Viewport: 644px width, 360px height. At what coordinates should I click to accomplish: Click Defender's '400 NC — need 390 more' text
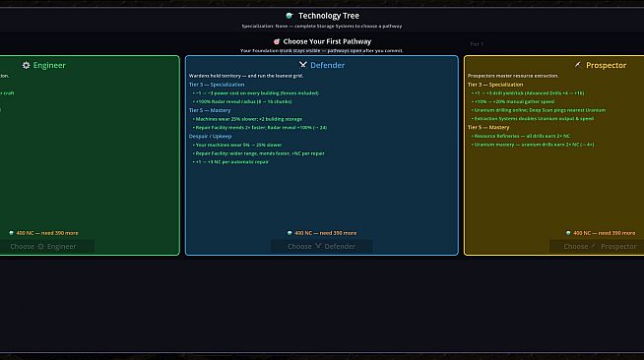(325, 233)
